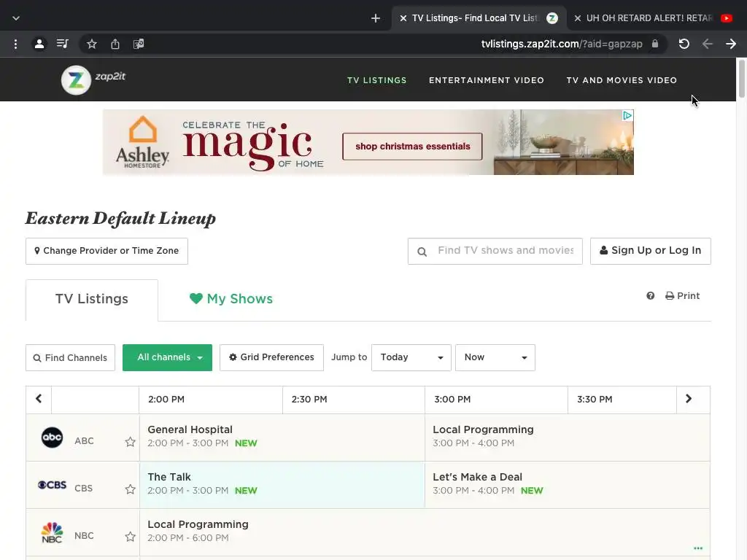Go to later times with right chevron
Image resolution: width=747 pixels, height=560 pixels.
click(x=689, y=399)
